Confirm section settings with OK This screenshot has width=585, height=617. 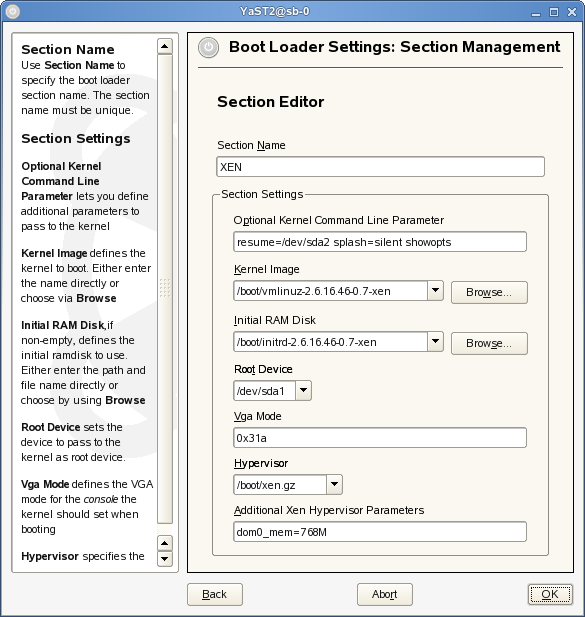(550, 594)
